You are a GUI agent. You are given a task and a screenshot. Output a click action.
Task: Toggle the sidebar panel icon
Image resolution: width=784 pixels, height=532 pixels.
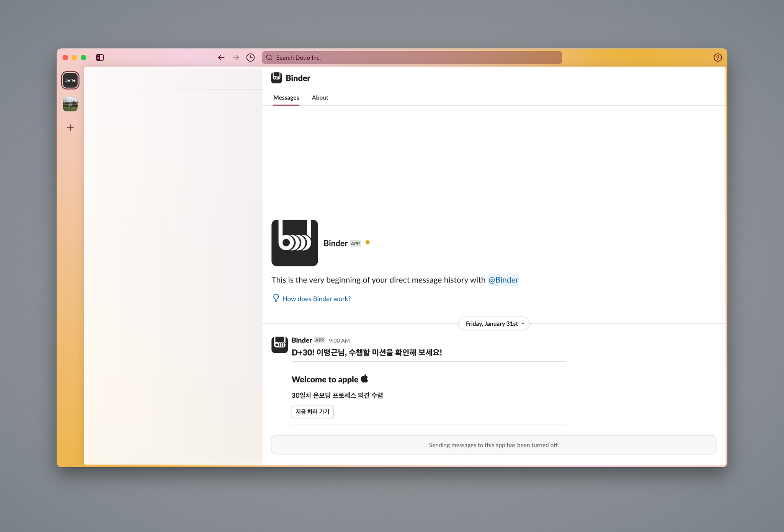coord(100,57)
